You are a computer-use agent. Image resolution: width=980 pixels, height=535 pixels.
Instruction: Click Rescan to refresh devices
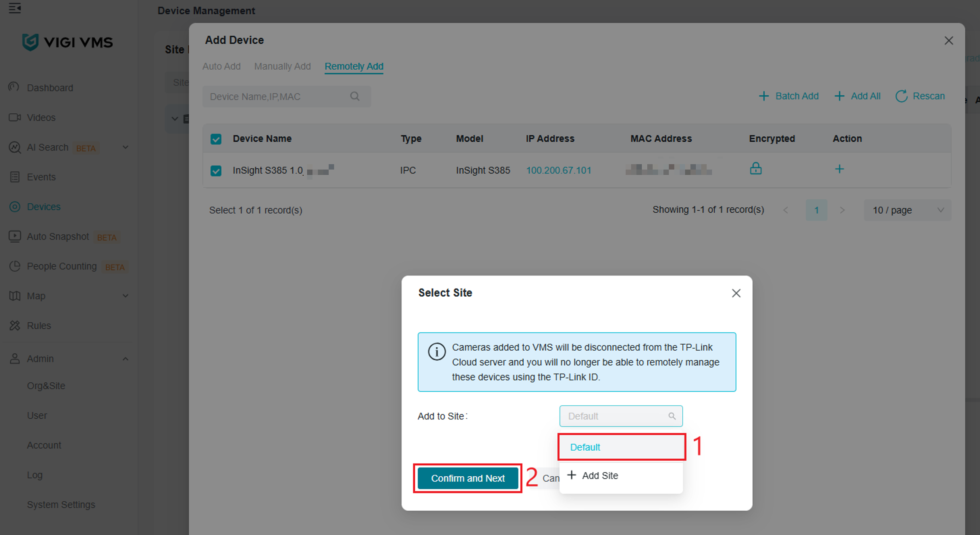tap(920, 96)
